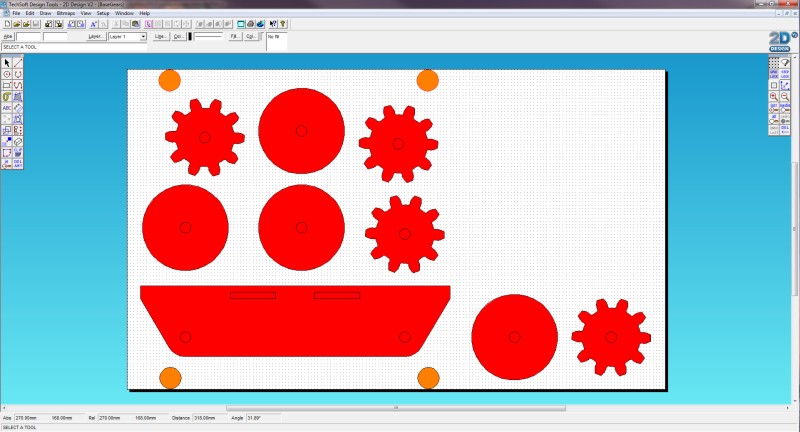Click the Layer... button

click(95, 36)
